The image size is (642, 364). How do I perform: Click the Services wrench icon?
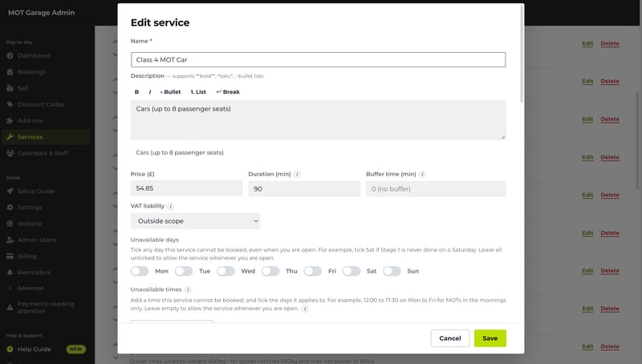[10, 137]
